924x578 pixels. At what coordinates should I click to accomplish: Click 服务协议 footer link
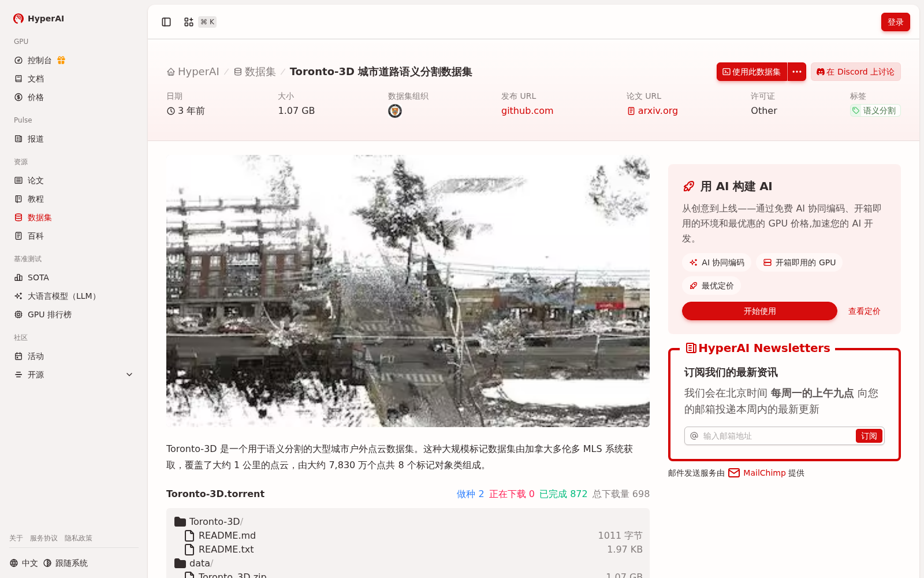click(44, 538)
